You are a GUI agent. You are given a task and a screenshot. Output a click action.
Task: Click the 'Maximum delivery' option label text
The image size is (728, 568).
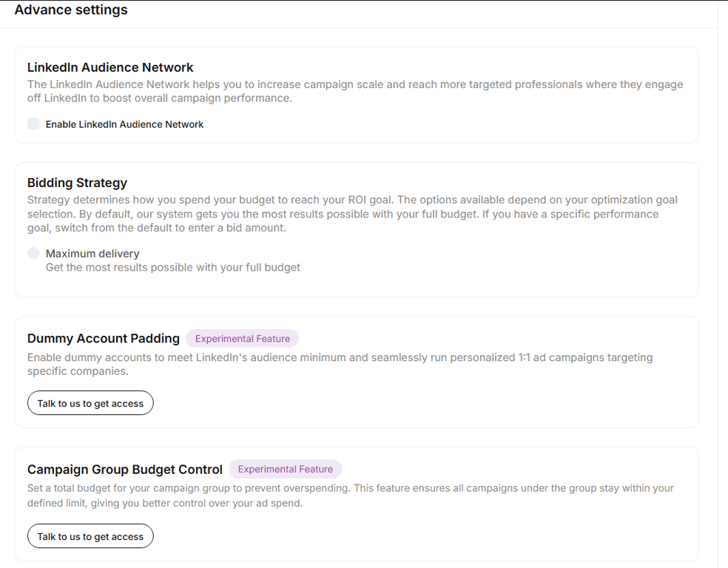point(92,254)
